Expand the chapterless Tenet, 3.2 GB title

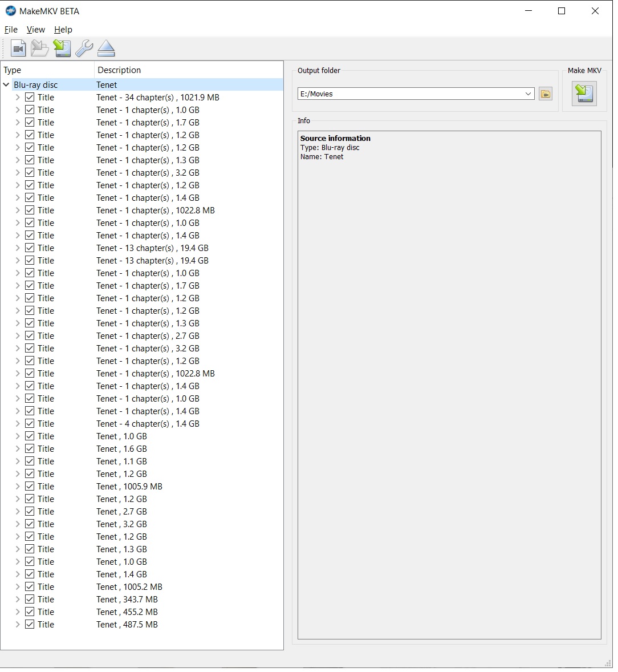18,524
